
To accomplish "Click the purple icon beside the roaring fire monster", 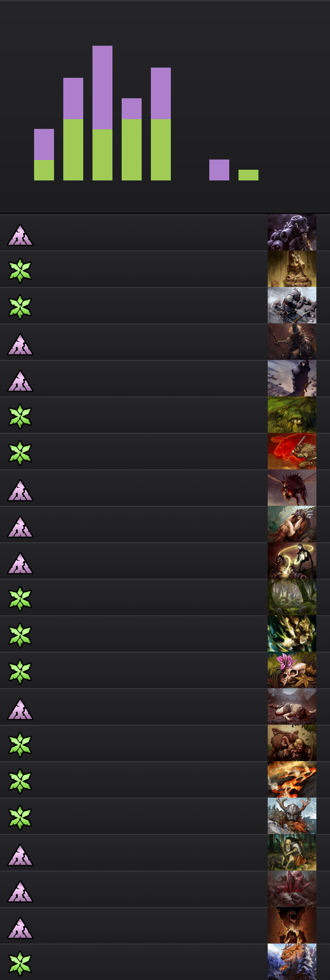I will pos(20,928).
